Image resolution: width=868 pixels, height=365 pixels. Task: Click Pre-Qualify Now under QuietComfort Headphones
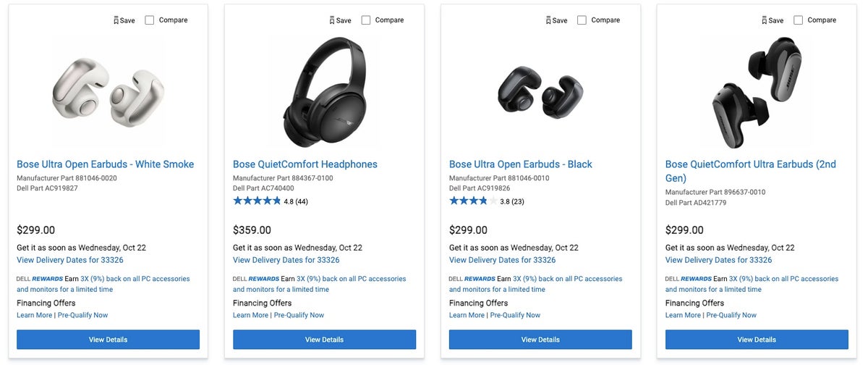point(299,315)
